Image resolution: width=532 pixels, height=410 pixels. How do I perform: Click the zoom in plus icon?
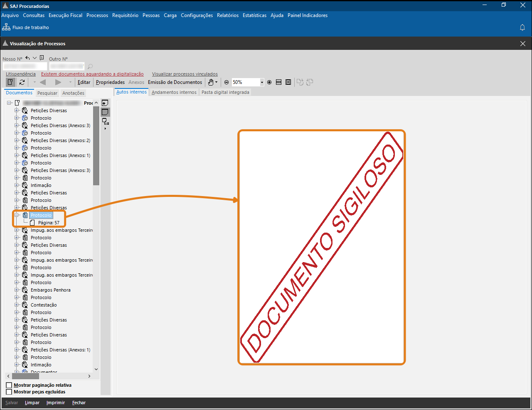269,82
